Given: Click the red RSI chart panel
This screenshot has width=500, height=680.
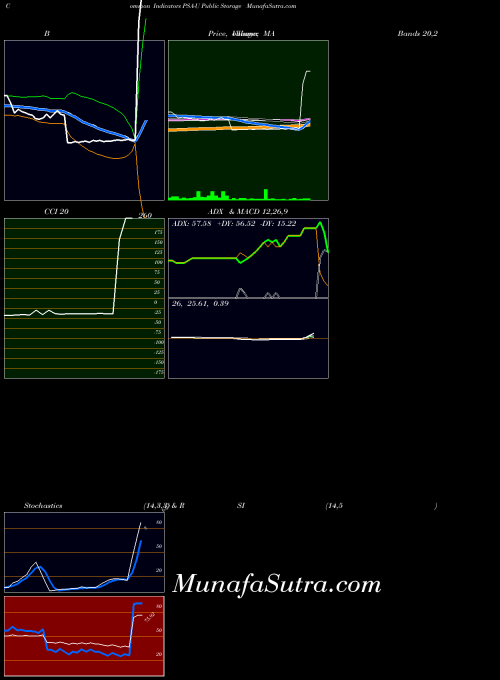Looking at the screenshot, I should click(85, 636).
